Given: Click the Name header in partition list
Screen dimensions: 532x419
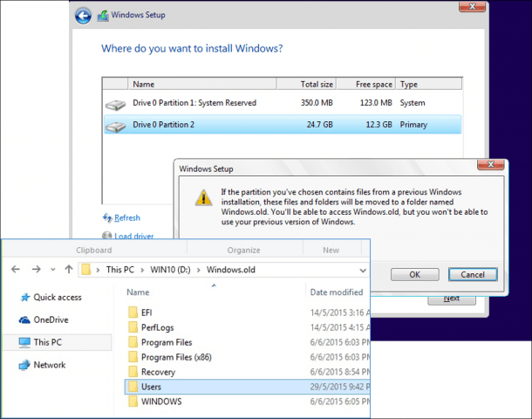Looking at the screenshot, I should (x=201, y=84).
